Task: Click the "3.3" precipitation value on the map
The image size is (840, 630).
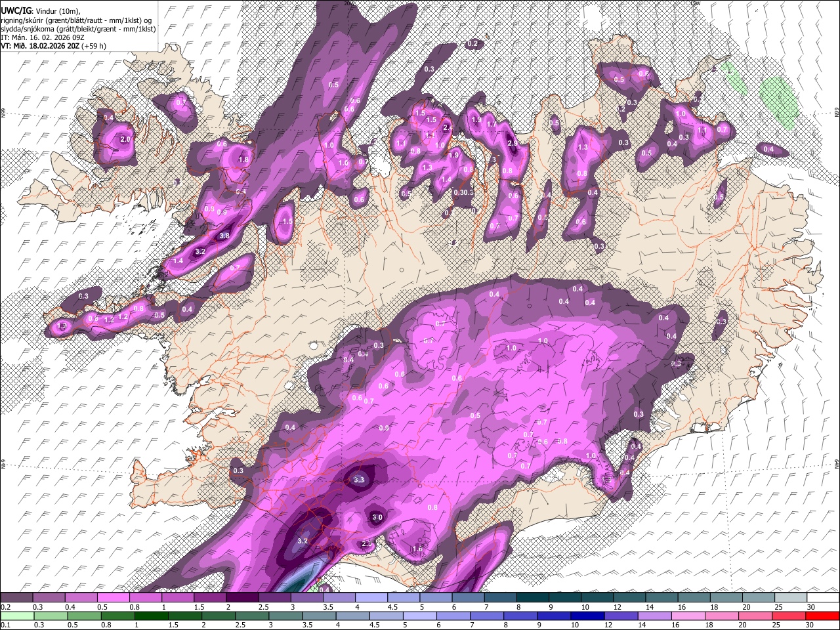Action: [359, 480]
